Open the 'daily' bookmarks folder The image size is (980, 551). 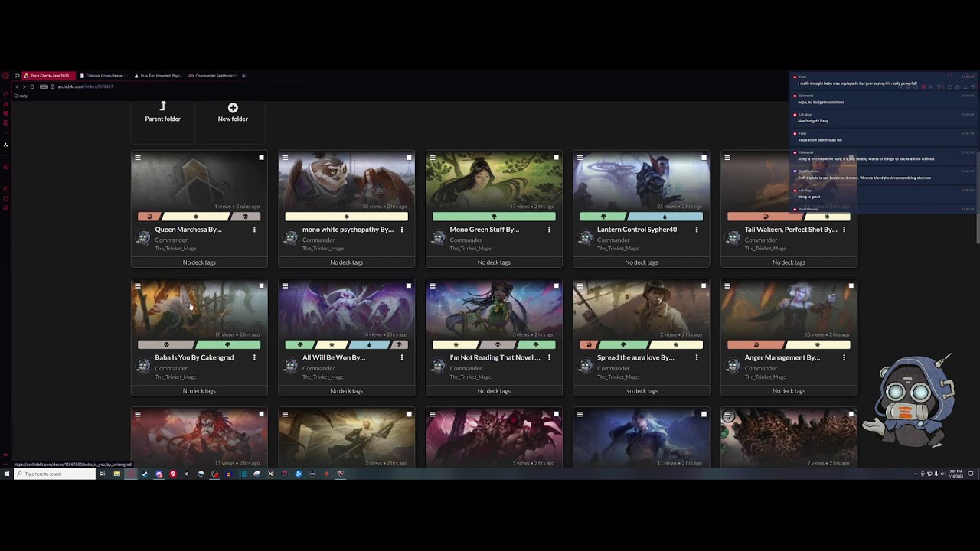[x=21, y=96]
